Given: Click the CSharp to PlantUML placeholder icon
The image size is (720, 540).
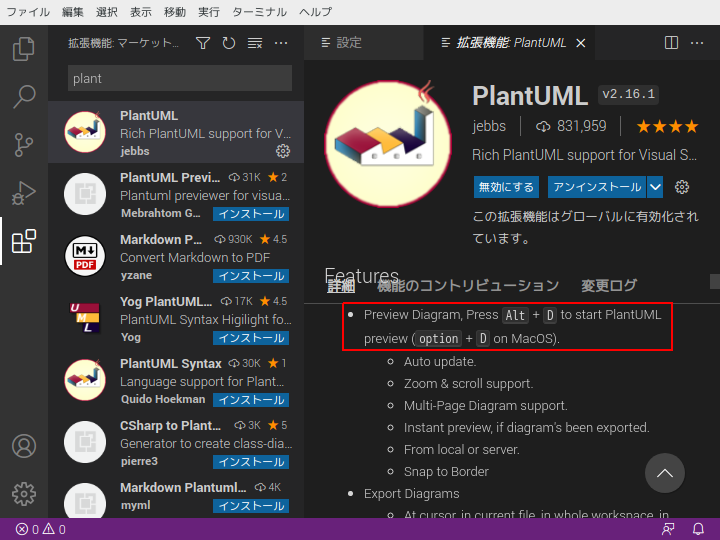Looking at the screenshot, I should (85, 442).
